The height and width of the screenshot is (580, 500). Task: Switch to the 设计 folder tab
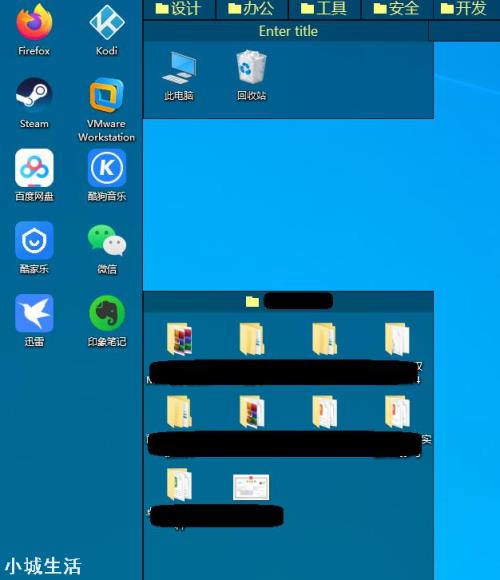click(x=179, y=9)
